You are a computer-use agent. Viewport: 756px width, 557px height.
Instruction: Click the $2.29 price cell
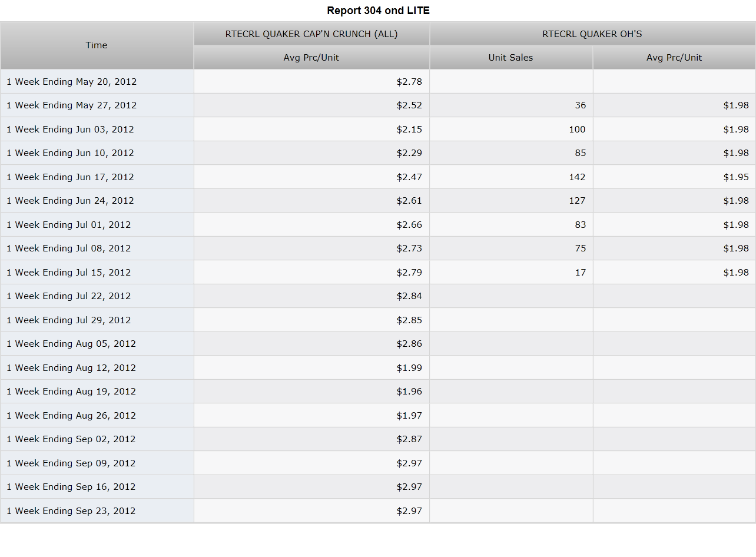coord(311,153)
